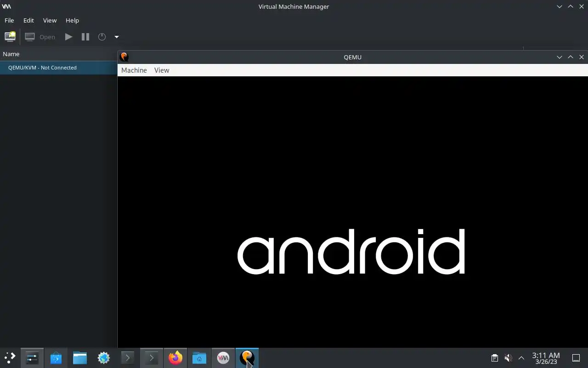The width and height of the screenshot is (588, 368).
Task: Open the File menu in Virtual Machine Manager
Action: point(9,20)
